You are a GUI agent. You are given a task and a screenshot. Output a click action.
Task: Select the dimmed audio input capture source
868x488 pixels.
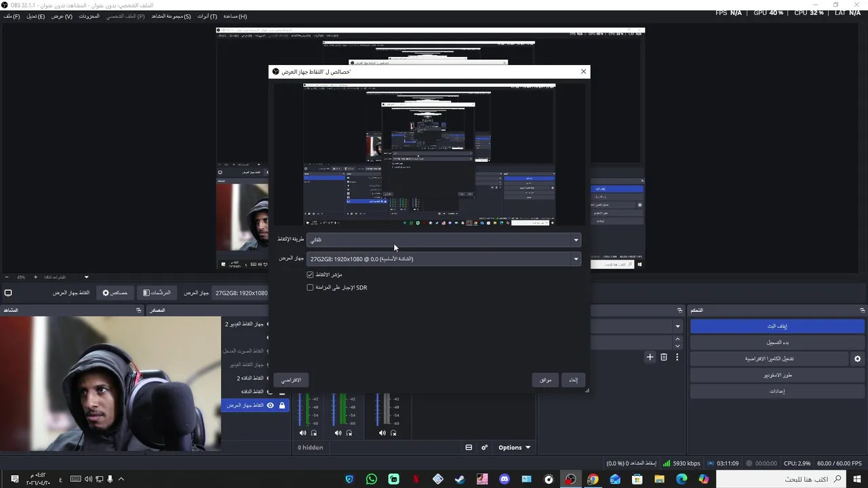(x=244, y=351)
